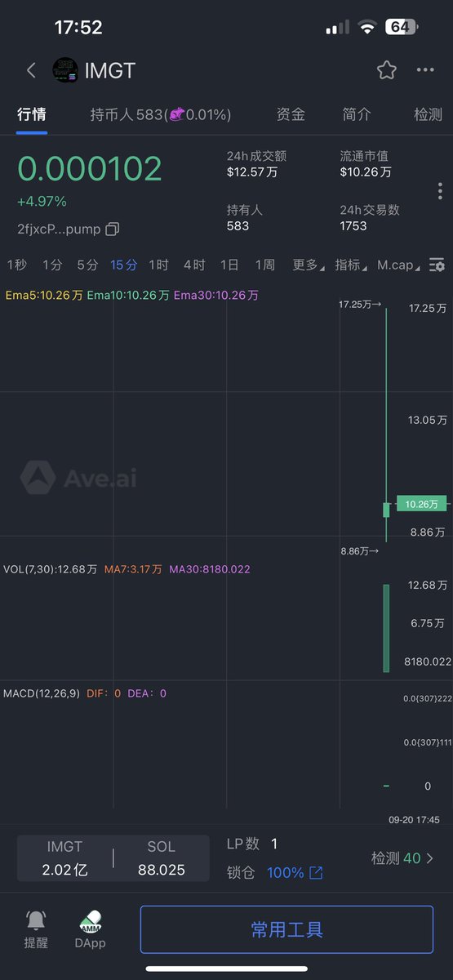Viewport: 453px width, 980px height.
Task: Tap the back arrow beside IMGT
Action: [x=31, y=70]
